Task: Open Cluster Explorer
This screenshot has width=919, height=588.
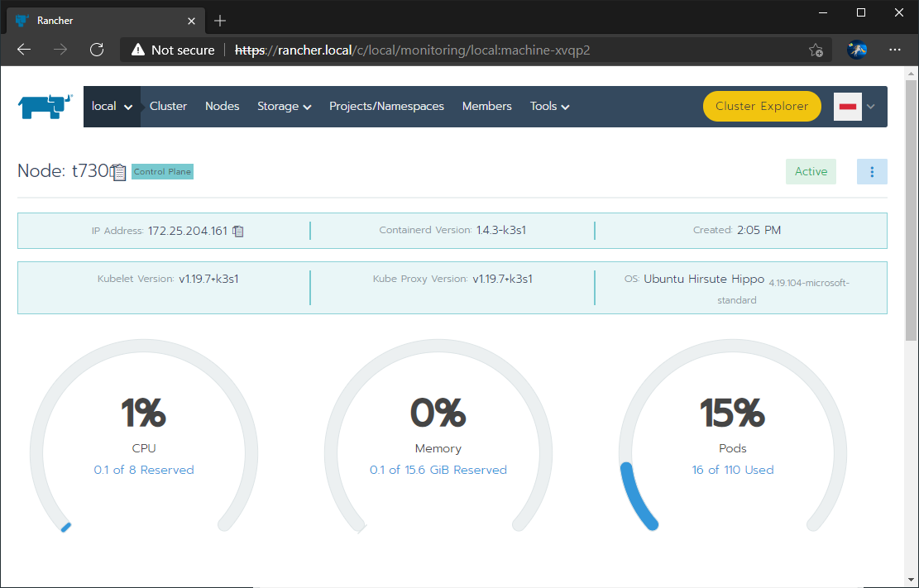Action: pos(761,106)
